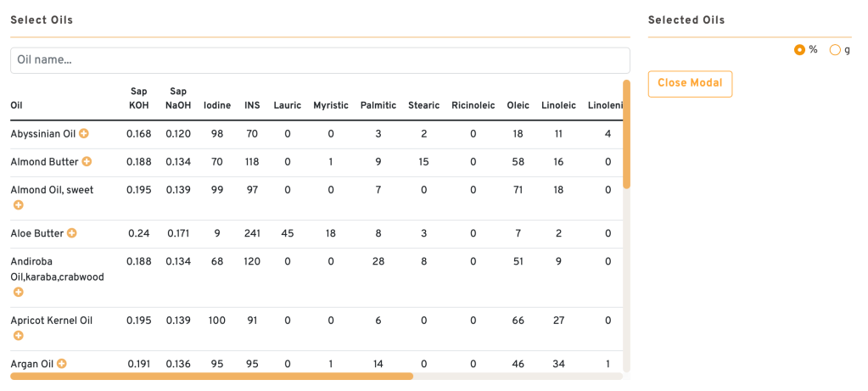The image size is (868, 391).
Task: Add Abyssinian Oil using its plus icon
Action: [84, 134]
